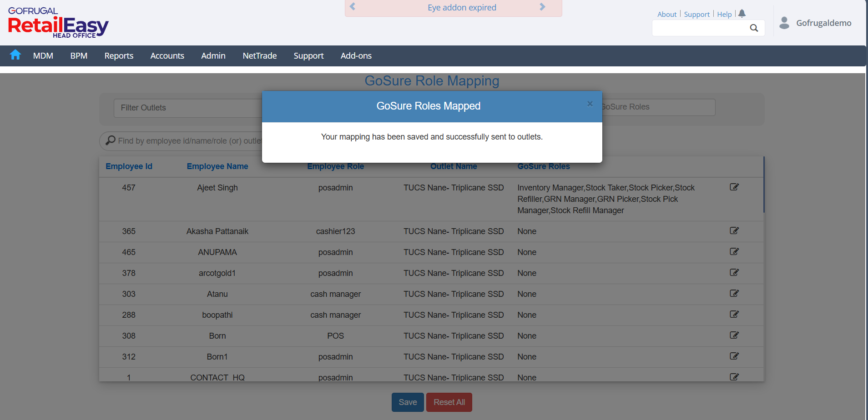
Task: Select the cashier123 role cell
Action: 335,231
